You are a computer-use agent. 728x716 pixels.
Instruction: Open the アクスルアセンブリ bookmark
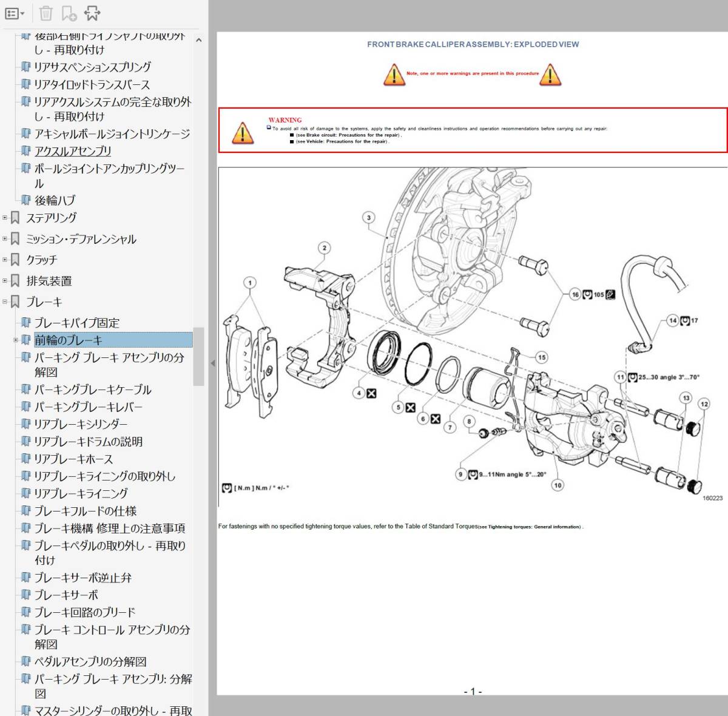coord(73,151)
